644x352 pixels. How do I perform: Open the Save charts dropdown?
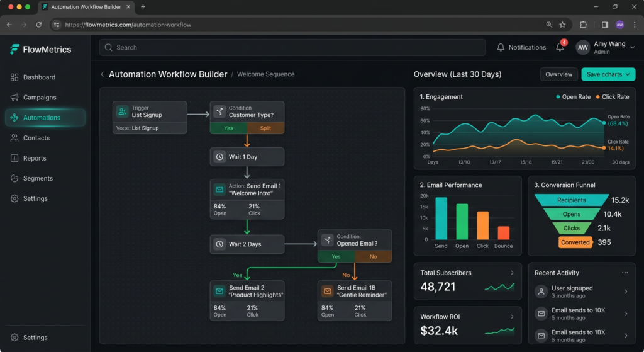(608, 74)
